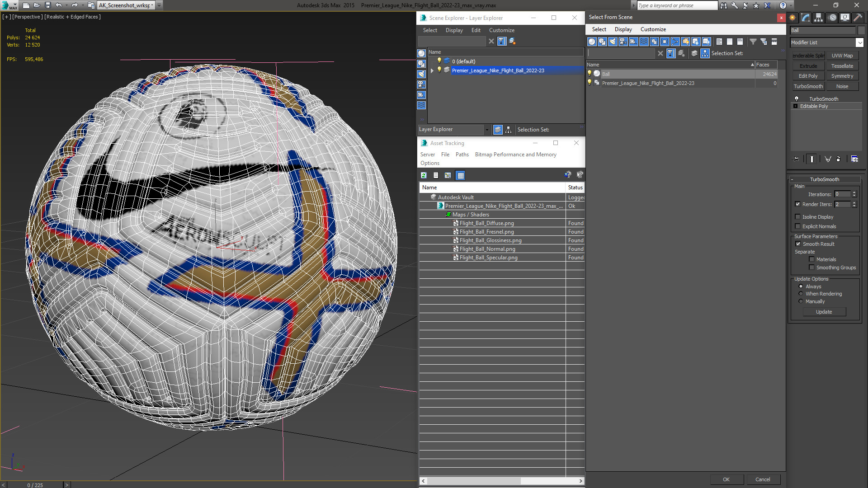
Task: Open the Utilities hammer tab
Action: pos(858,18)
